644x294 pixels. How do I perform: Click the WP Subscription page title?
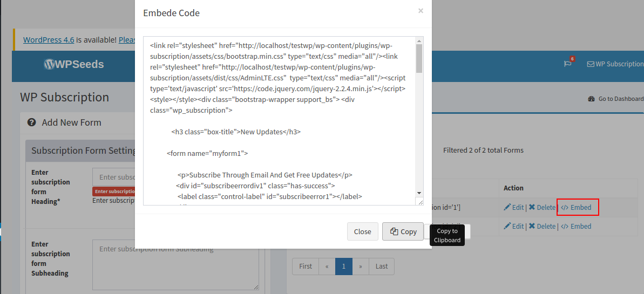pos(64,97)
